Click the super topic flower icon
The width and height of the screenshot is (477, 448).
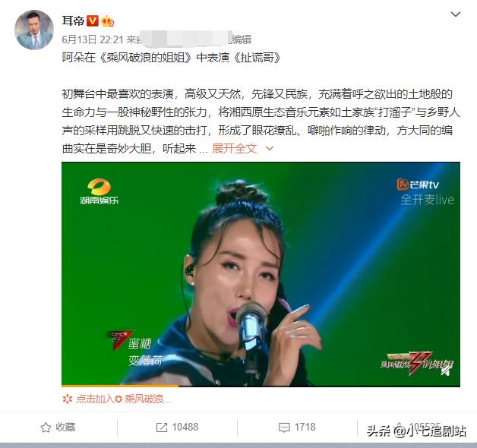(68, 399)
